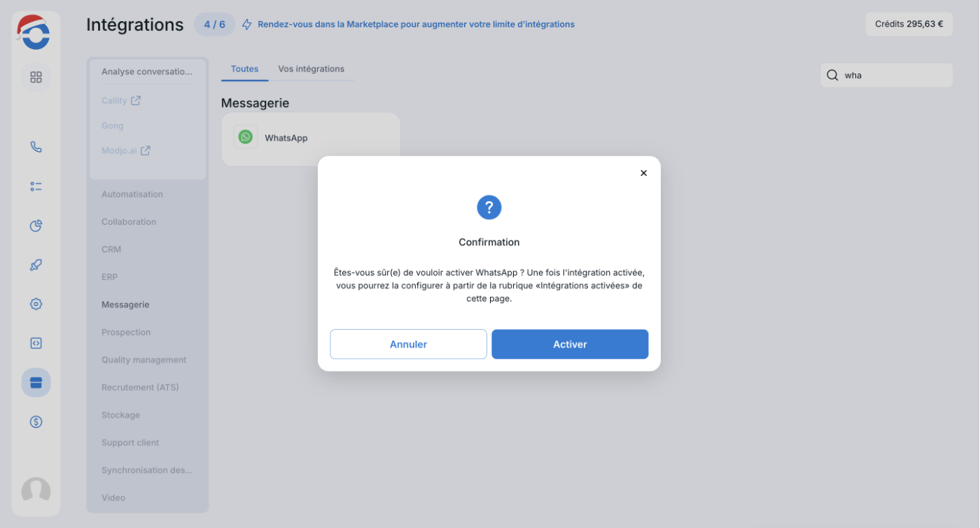Switch to the Vos intégrations tab

pos(311,69)
